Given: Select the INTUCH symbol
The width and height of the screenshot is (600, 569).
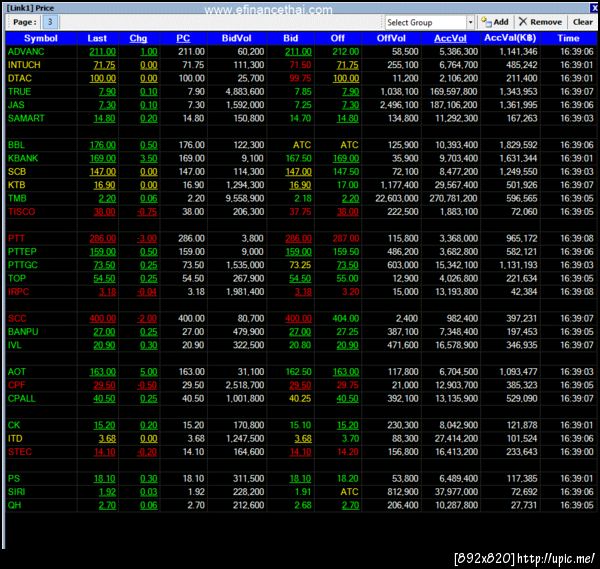Looking at the screenshot, I should [x=24, y=65].
